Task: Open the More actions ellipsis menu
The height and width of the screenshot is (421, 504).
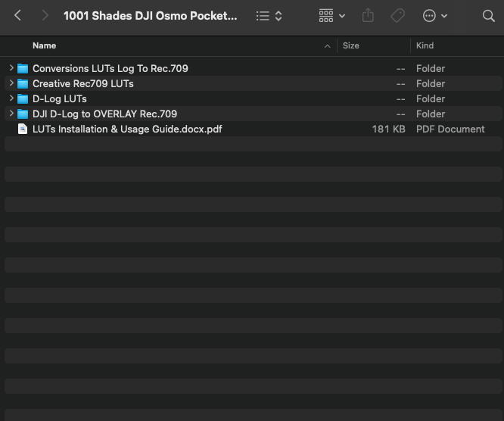Action: tap(434, 15)
